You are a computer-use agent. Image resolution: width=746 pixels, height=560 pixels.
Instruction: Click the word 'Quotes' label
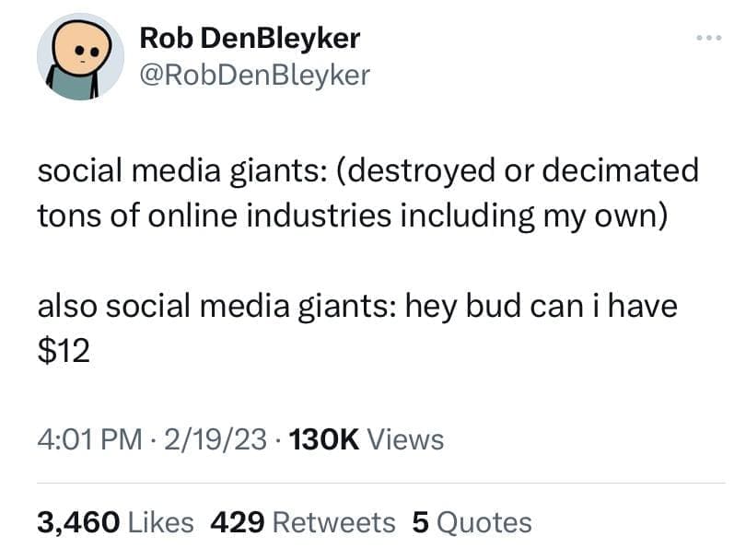click(484, 522)
